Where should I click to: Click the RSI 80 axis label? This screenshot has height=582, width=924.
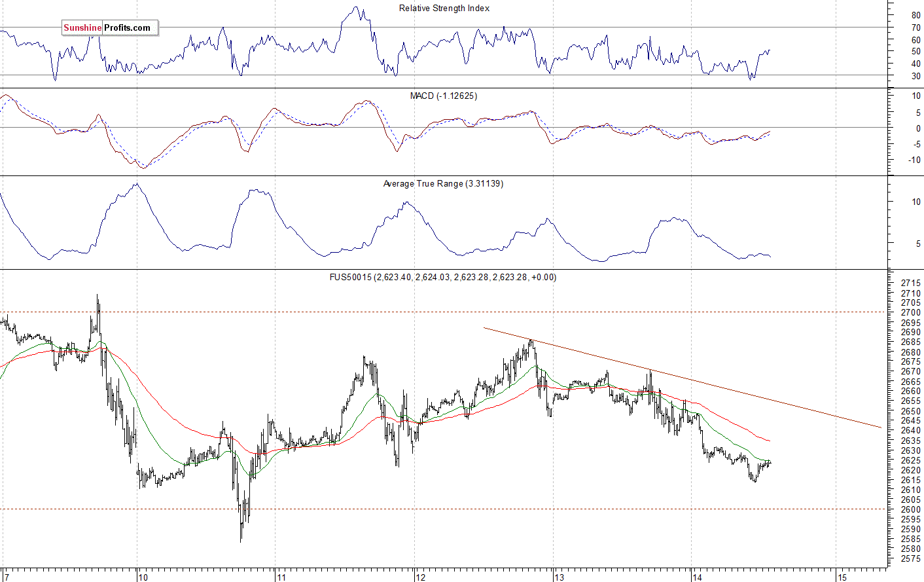point(916,15)
